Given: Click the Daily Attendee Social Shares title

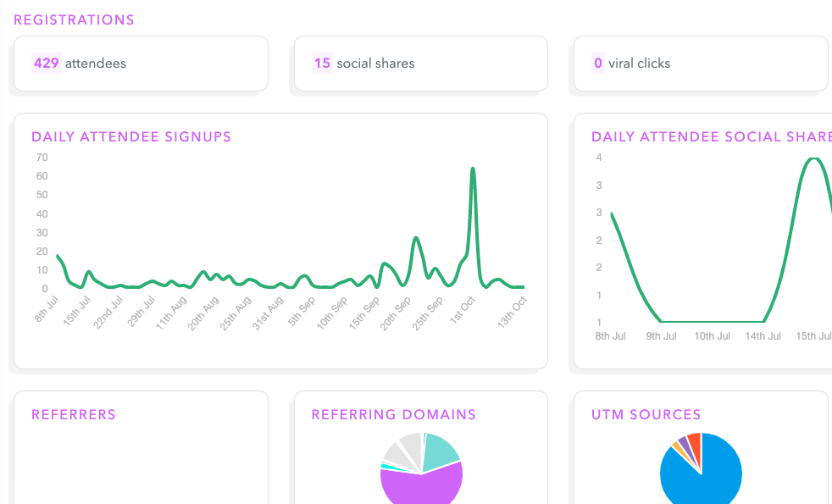Looking at the screenshot, I should click(710, 136).
